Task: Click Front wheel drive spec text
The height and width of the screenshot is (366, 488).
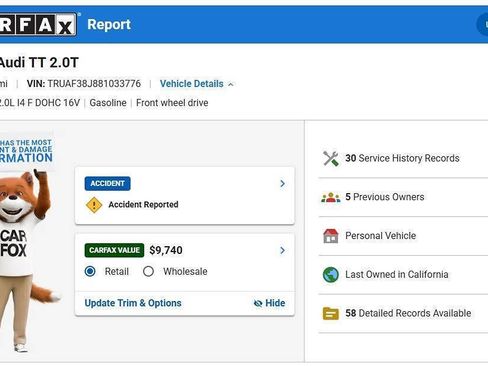Action: [172, 103]
